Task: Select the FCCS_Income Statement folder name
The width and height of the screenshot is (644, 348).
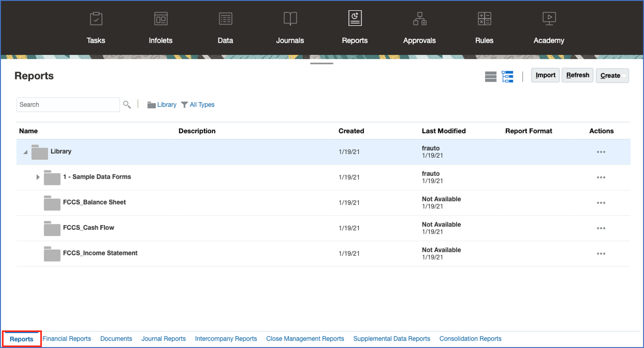Action: point(100,253)
